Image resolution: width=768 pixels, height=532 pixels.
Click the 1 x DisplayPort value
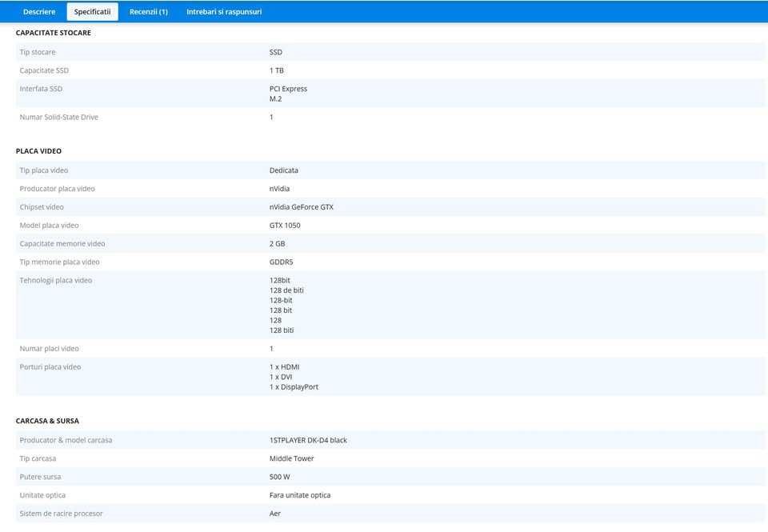(x=294, y=387)
